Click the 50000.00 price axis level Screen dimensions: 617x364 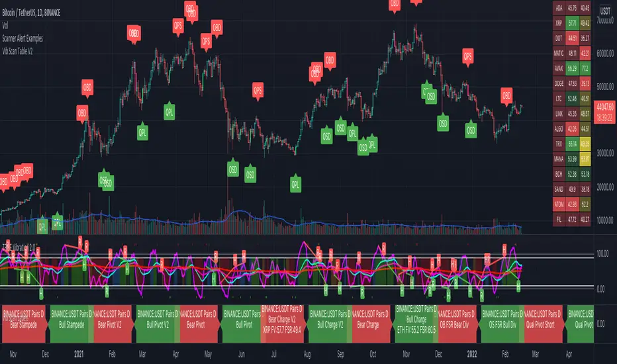point(605,87)
